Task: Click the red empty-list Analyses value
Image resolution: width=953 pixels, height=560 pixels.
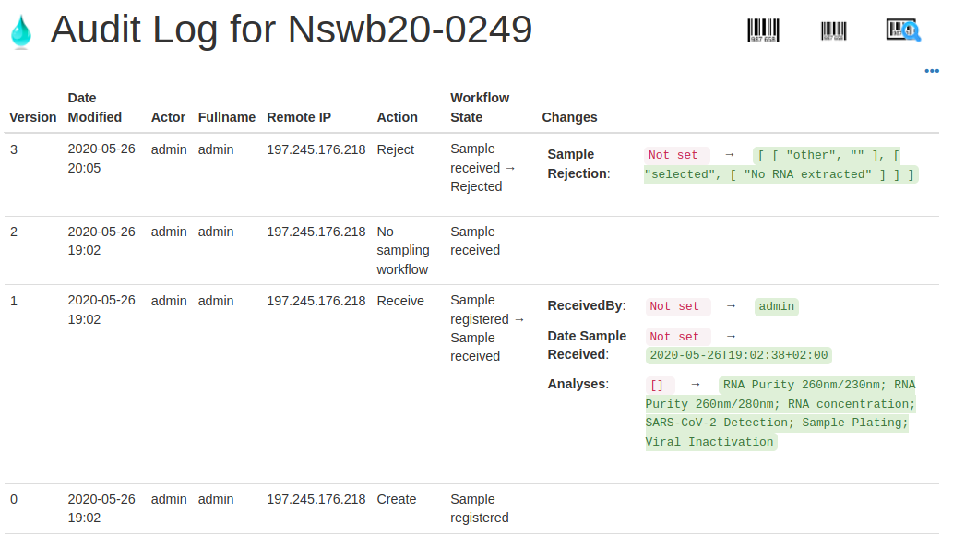Action: point(659,385)
